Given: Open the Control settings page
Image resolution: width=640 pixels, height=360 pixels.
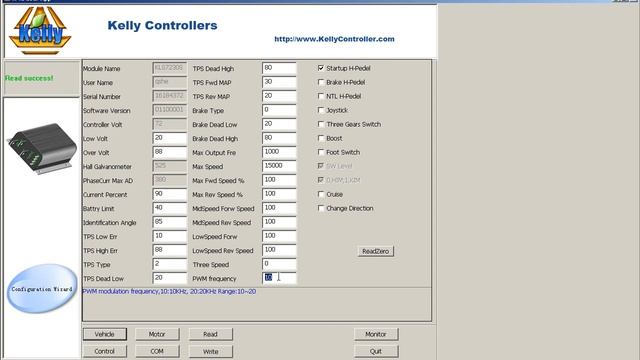Looking at the screenshot, I should point(105,351).
